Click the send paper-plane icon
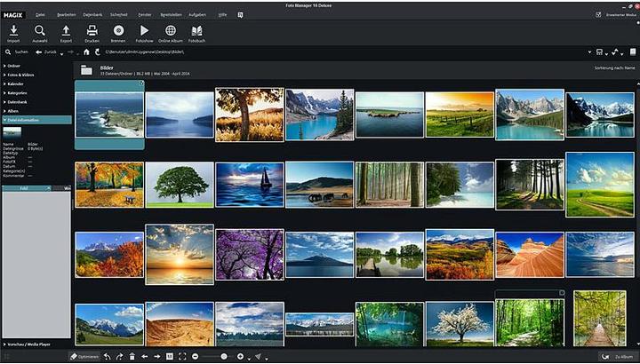 click(258, 357)
